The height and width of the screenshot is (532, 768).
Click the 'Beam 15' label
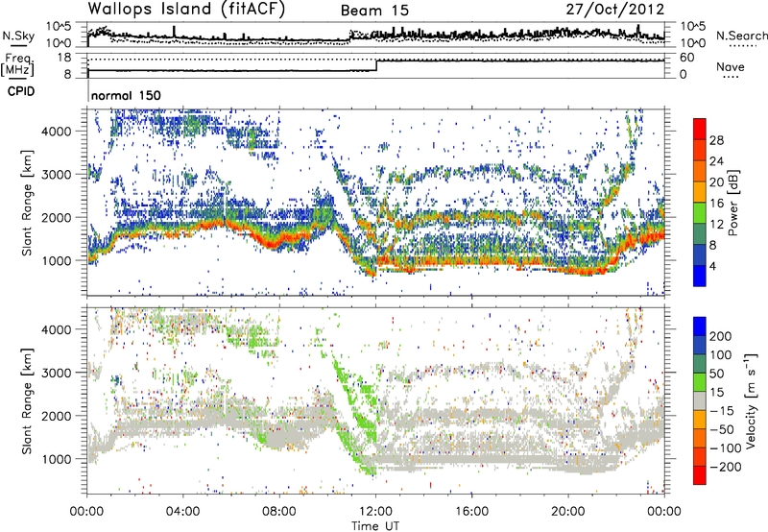[x=374, y=11]
